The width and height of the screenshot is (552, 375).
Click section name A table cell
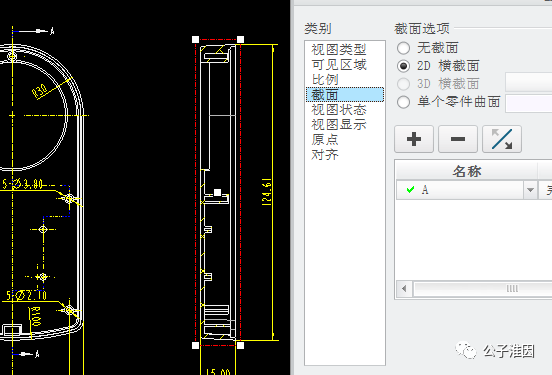click(x=460, y=190)
